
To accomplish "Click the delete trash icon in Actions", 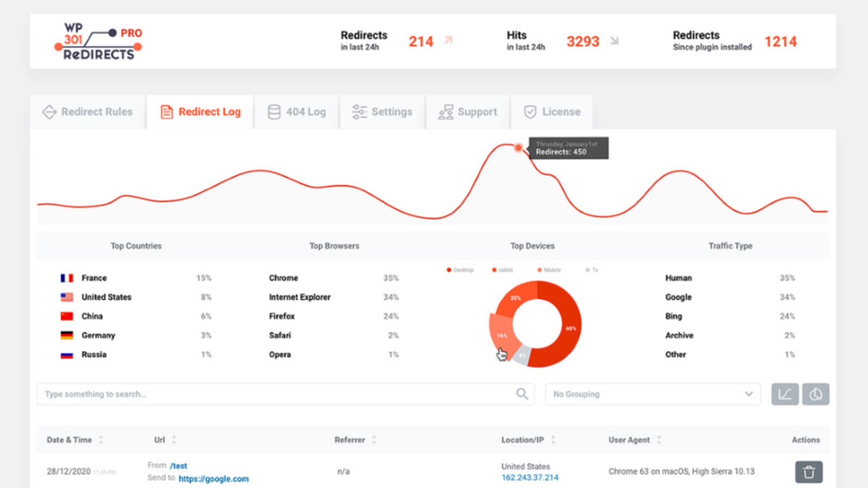I will click(809, 472).
